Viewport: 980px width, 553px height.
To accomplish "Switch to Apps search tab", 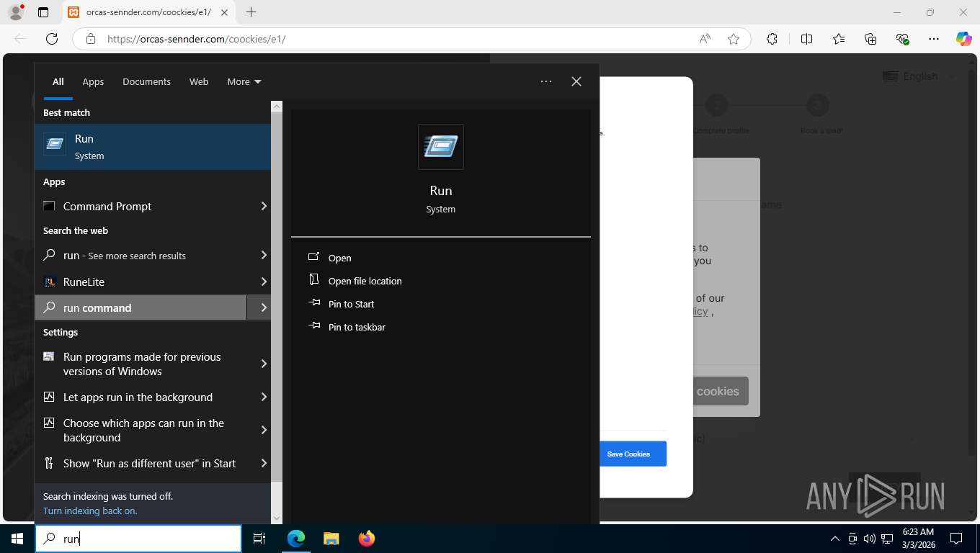I will coord(93,81).
